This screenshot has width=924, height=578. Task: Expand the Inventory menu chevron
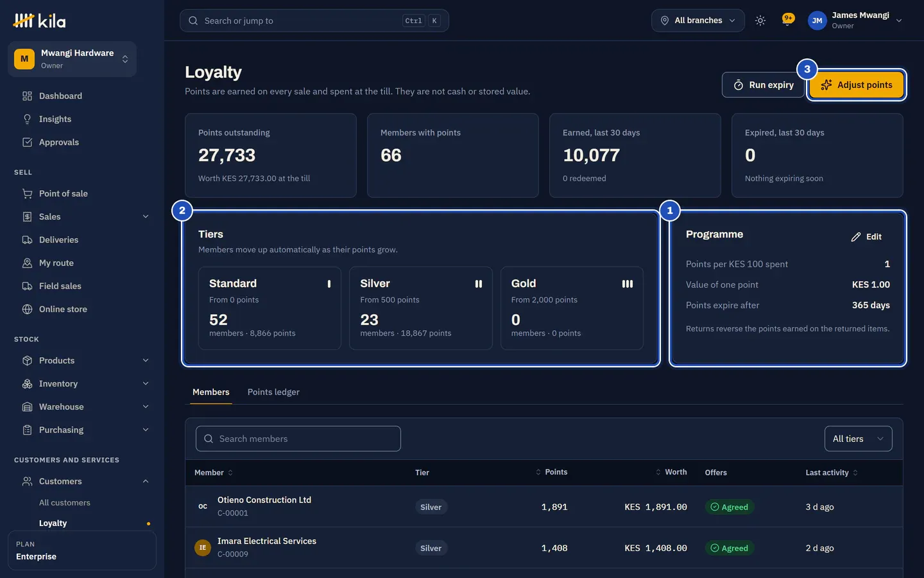click(146, 383)
